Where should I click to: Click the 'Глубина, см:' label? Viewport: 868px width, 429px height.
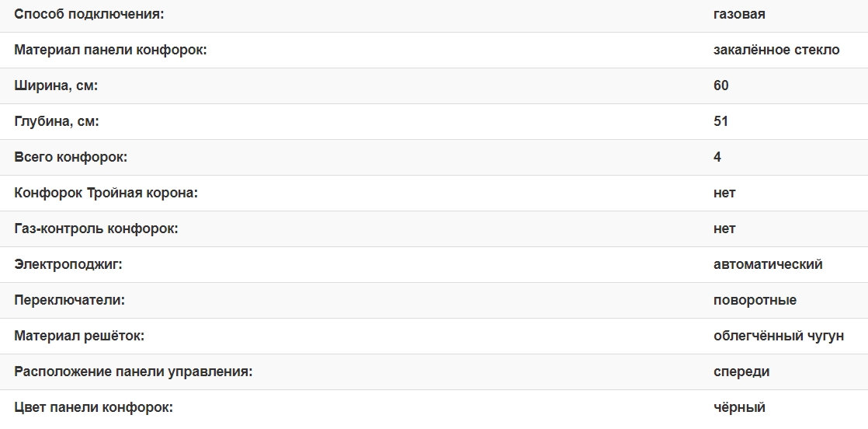point(57,121)
